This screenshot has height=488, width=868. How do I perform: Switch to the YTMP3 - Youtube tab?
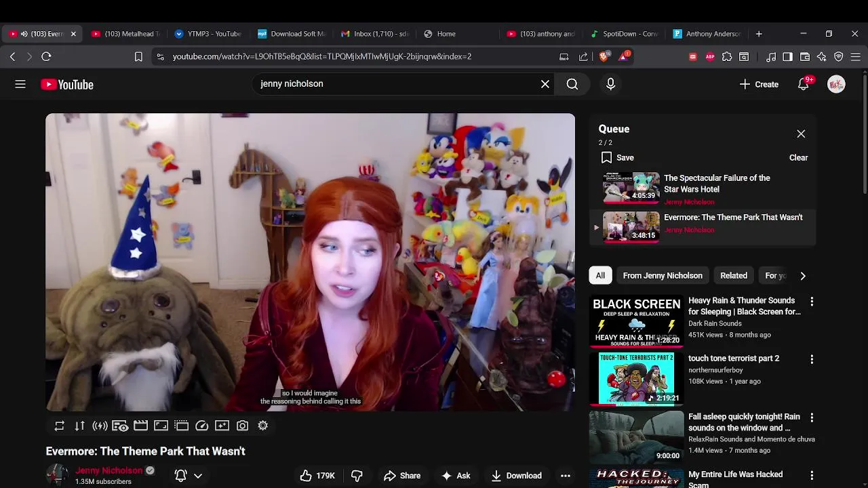[208, 34]
